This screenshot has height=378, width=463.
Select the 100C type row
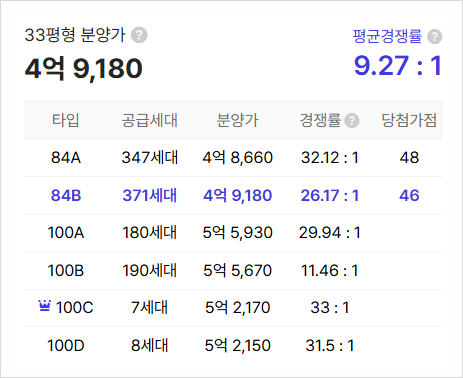tap(233, 308)
